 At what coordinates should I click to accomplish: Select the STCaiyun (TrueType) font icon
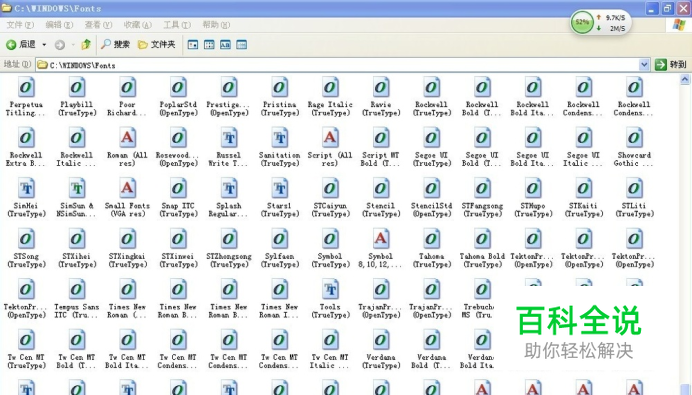(330, 188)
